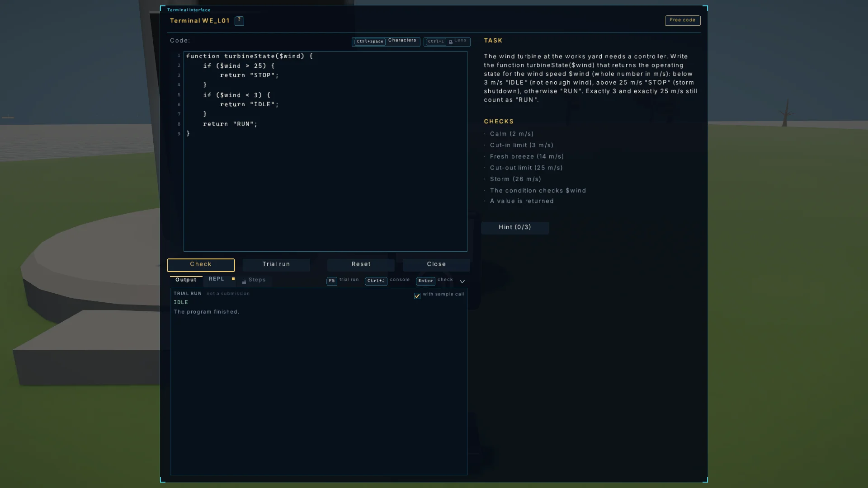
Task: Click the yellow indicator dot beside REPL
Action: tap(233, 279)
